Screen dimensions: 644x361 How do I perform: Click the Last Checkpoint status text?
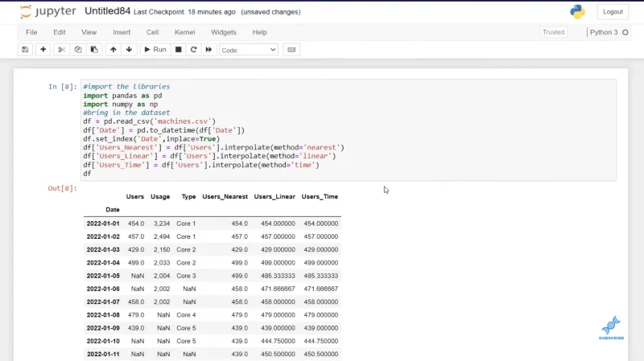[x=184, y=12]
